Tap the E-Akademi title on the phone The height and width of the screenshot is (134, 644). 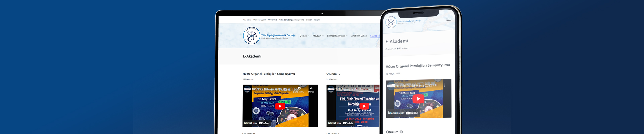point(397,41)
